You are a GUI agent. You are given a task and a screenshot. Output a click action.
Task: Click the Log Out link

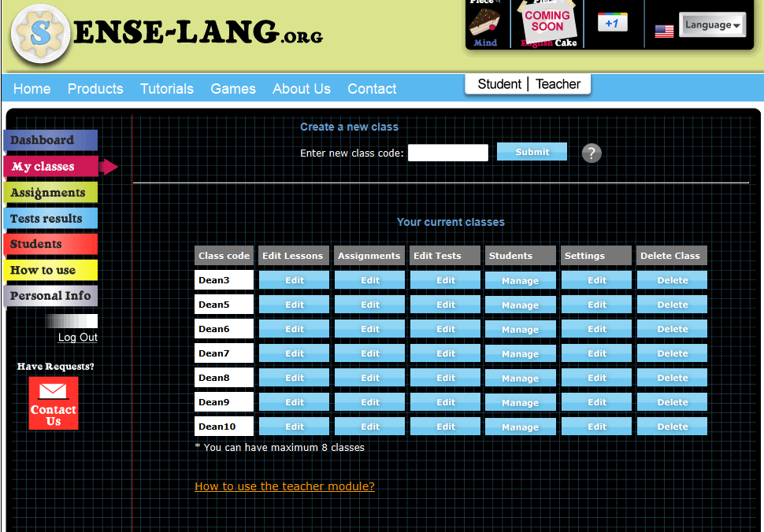76,337
